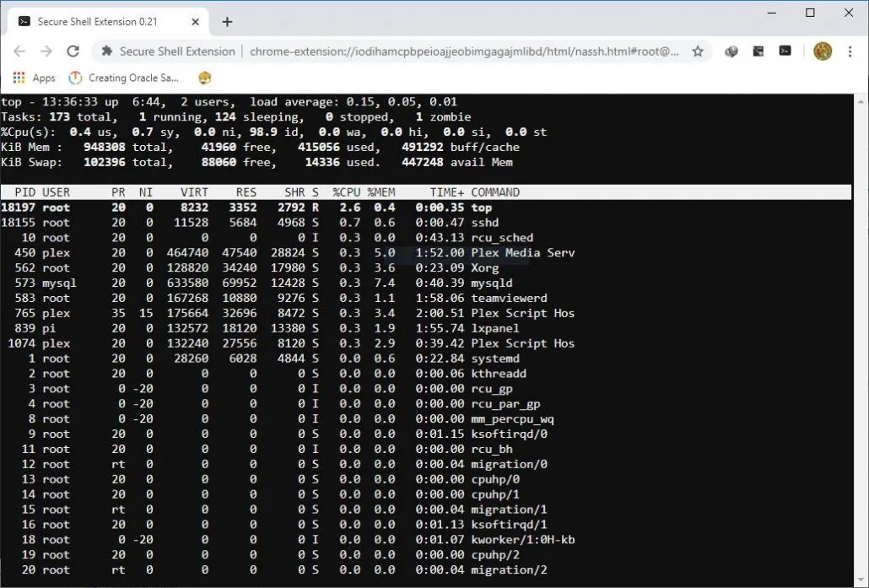The height and width of the screenshot is (588, 869).
Task: Click the '7.4' %MEM value for mysqld
Action: tap(385, 283)
